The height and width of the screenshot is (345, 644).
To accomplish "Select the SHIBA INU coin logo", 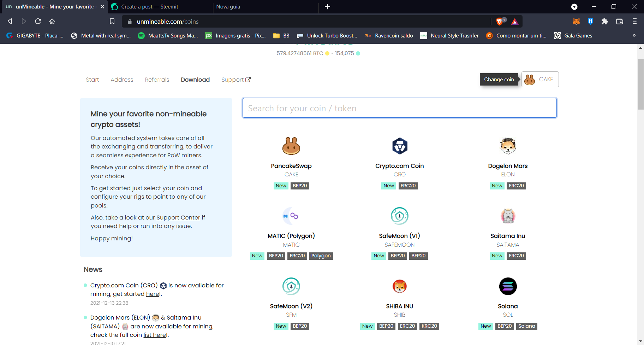I will tap(400, 286).
